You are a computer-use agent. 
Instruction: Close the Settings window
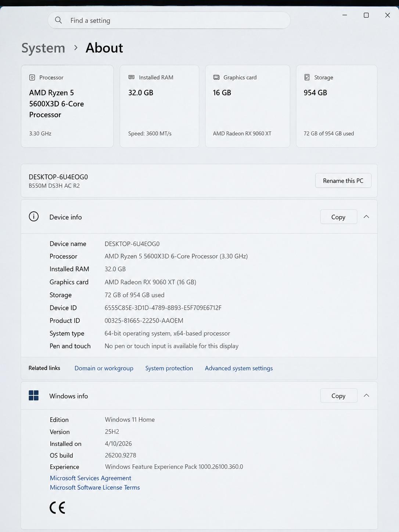point(388,15)
